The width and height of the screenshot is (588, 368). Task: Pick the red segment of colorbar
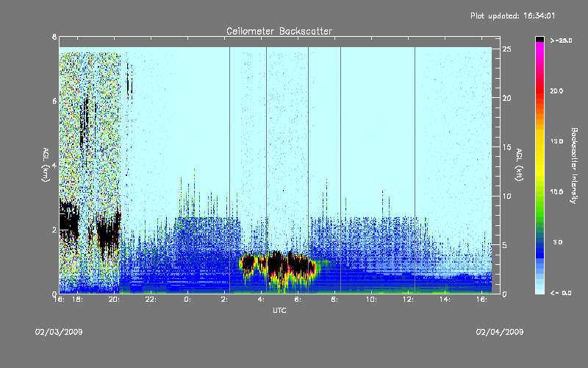(539, 90)
